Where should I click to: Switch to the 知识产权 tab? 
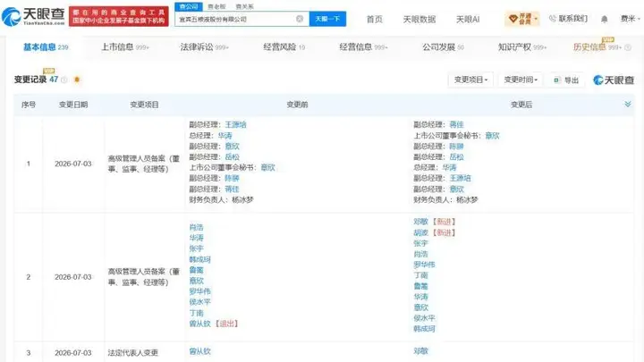(x=522, y=47)
